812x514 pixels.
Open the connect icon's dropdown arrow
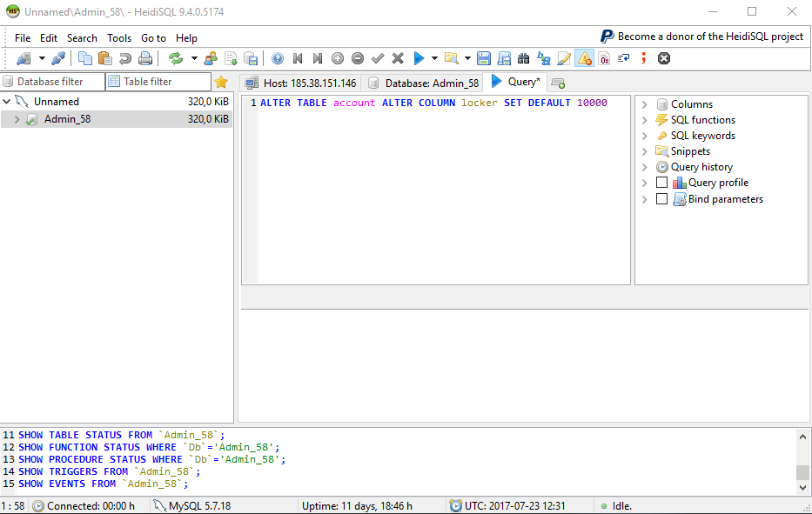click(42, 58)
